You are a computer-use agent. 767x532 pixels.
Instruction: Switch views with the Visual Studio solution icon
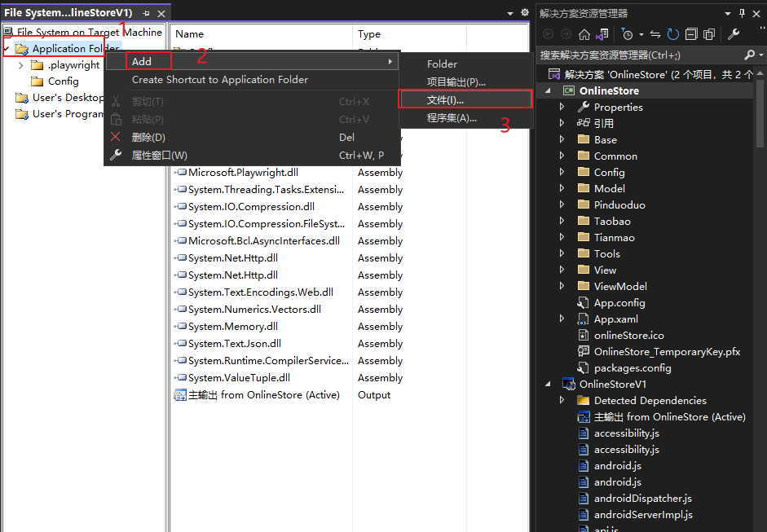click(x=601, y=34)
